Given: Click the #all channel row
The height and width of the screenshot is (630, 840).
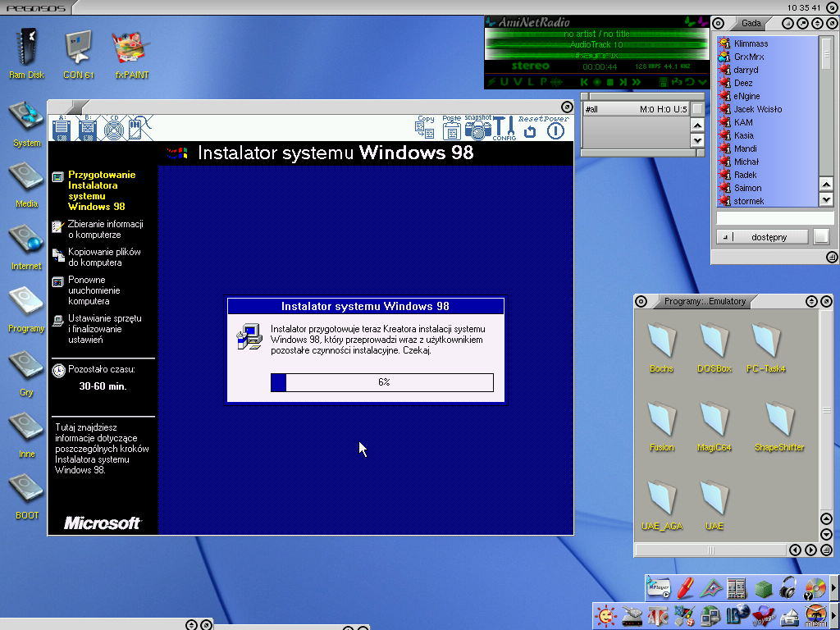Looking at the screenshot, I should [x=636, y=109].
